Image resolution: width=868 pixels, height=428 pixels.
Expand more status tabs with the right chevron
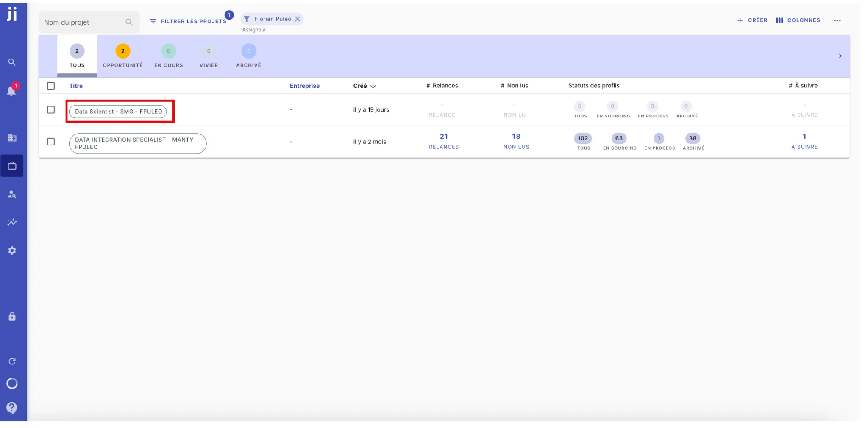841,55
